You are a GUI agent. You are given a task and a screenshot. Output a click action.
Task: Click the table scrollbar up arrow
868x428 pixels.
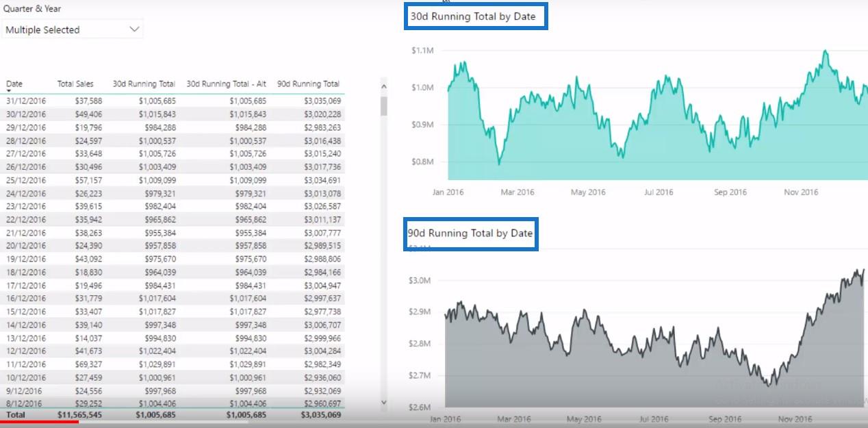[x=383, y=87]
